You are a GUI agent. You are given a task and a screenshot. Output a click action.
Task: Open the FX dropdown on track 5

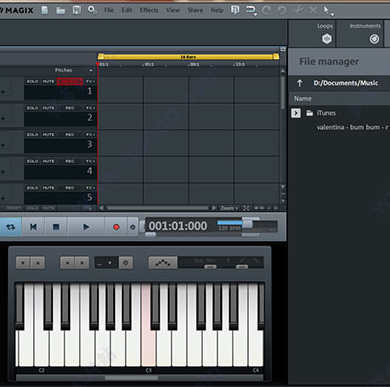[90, 188]
